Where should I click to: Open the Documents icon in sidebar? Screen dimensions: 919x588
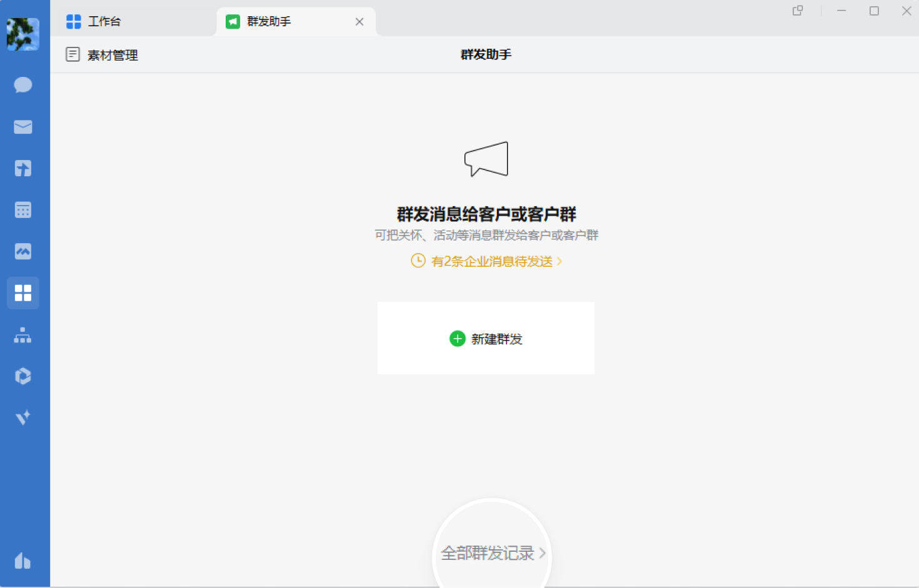[23, 168]
